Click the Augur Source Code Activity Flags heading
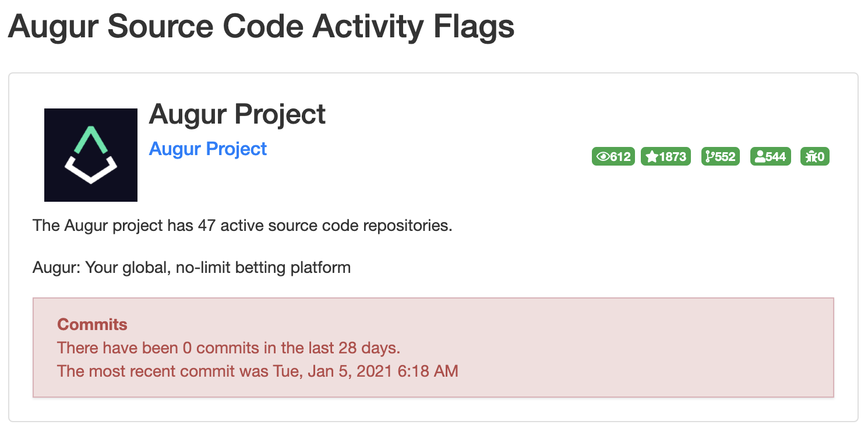 (261, 27)
